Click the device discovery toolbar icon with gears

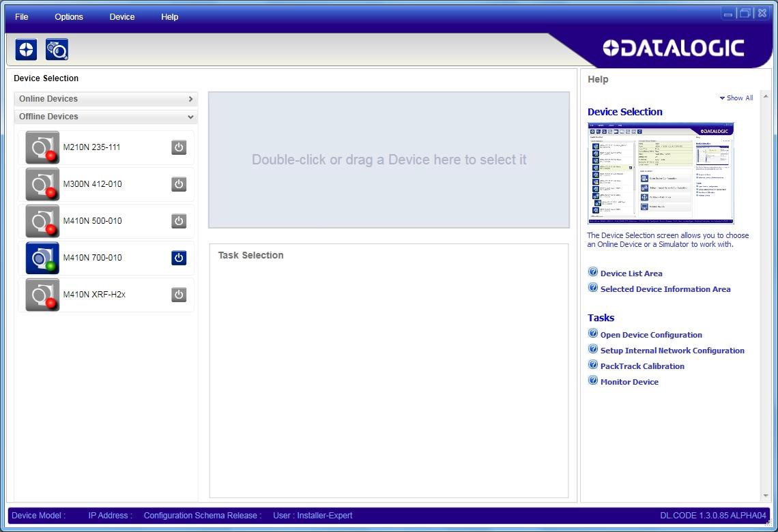point(57,50)
